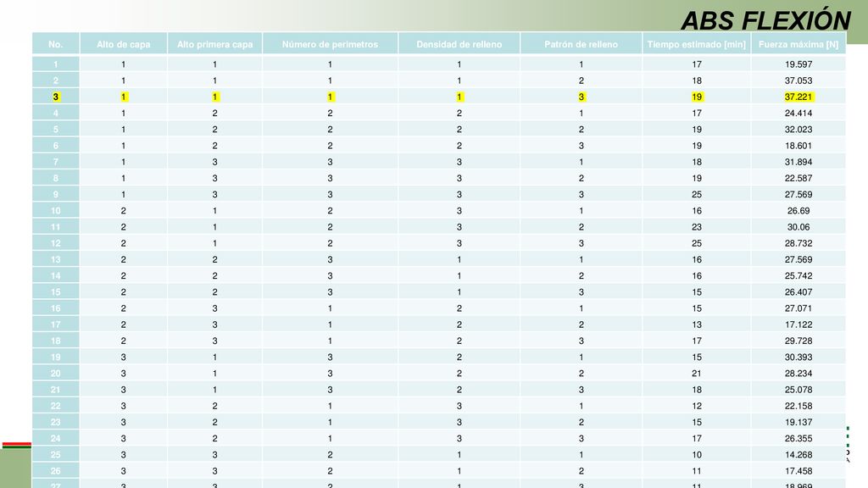
Task: Click the force value 26.407
Action: (798, 292)
